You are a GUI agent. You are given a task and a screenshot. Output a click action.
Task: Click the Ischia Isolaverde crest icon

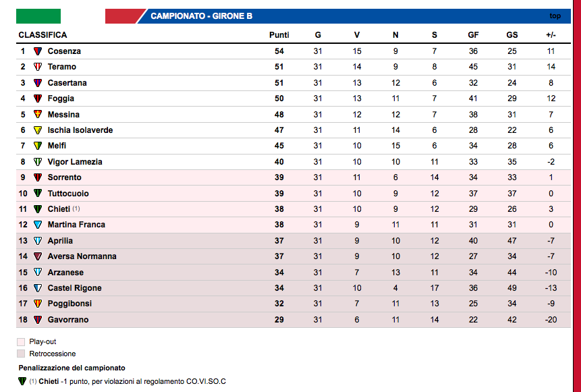click(x=38, y=130)
